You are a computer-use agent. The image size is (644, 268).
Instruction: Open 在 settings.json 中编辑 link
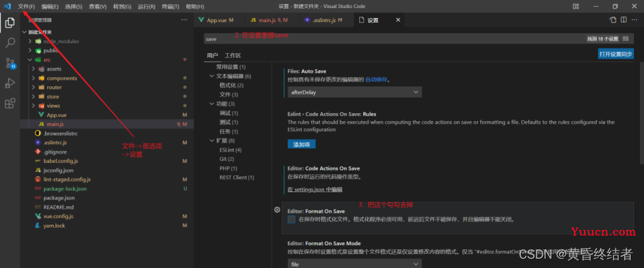pyautogui.click(x=315, y=190)
